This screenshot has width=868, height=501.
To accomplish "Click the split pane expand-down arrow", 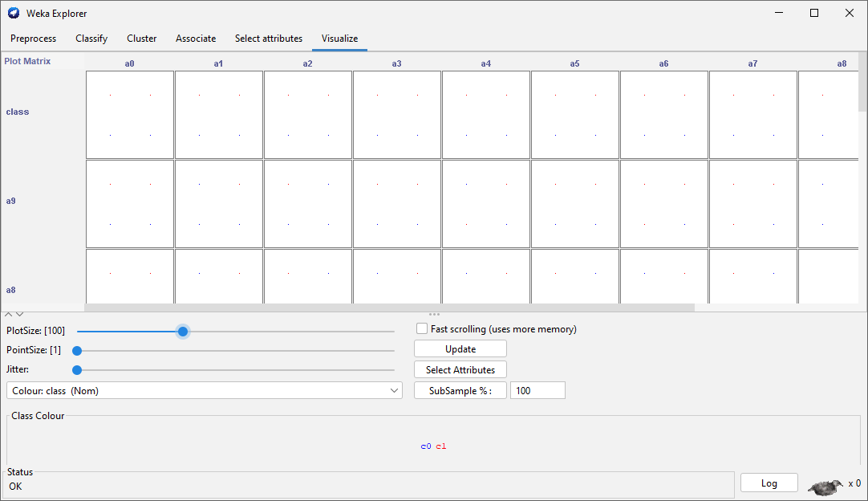I will tap(20, 314).
